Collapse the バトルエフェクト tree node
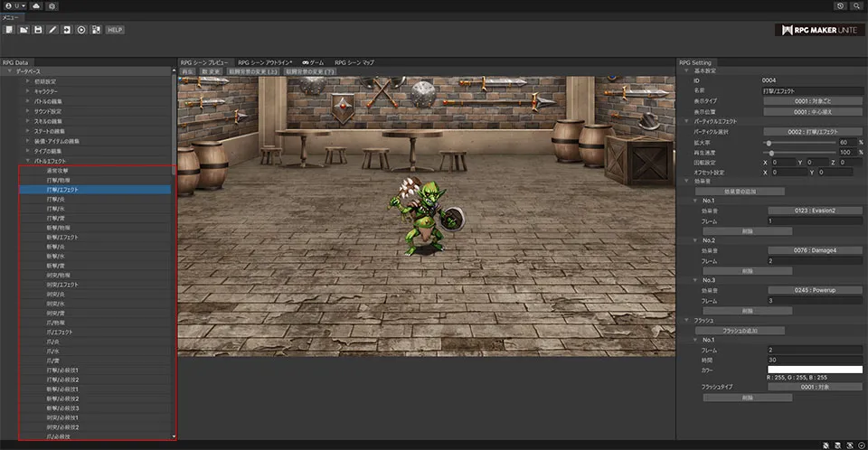The height and width of the screenshot is (450, 868). click(28, 160)
